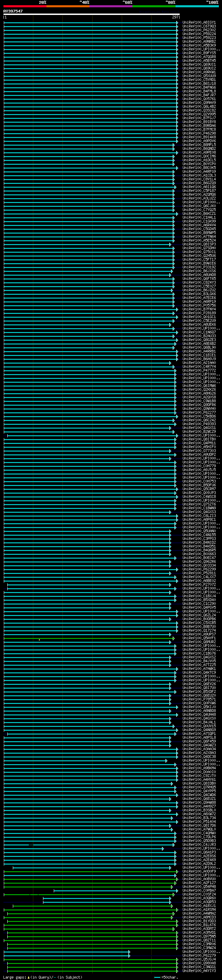Image resolution: width=222 pixels, height=980 pixels.
Task: Select UniRef100_B2WCZ9 label
Action: pyautogui.click(x=199, y=431)
